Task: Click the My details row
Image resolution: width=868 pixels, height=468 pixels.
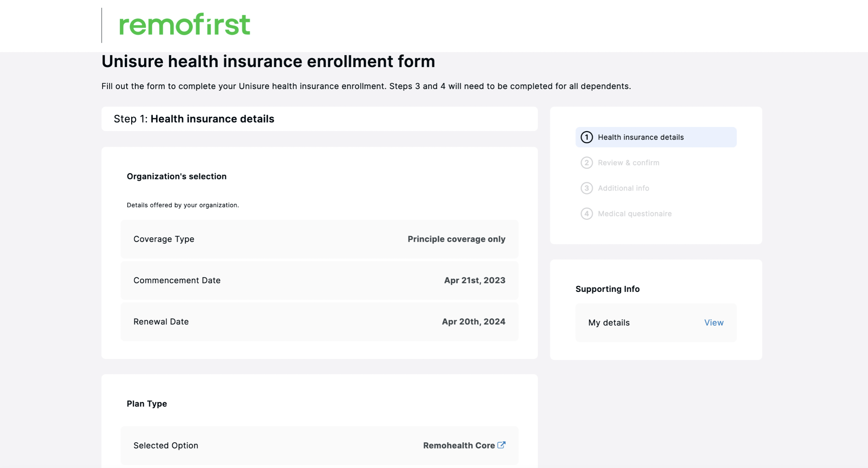Action: (x=656, y=322)
